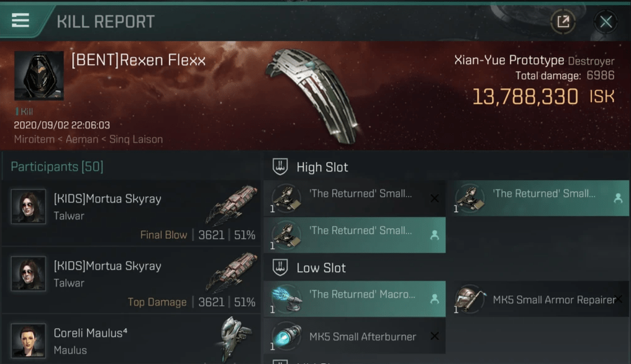Select the MK5 Small Afterburner module icon
Screen dimensions: 631x364
pyautogui.click(x=286, y=336)
